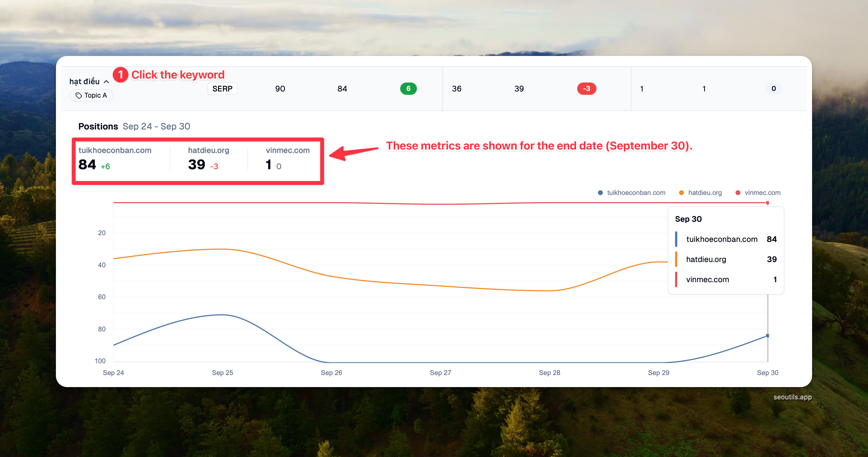Click the hạt điều keyword text
The height and width of the screenshot is (457, 868).
coord(84,82)
